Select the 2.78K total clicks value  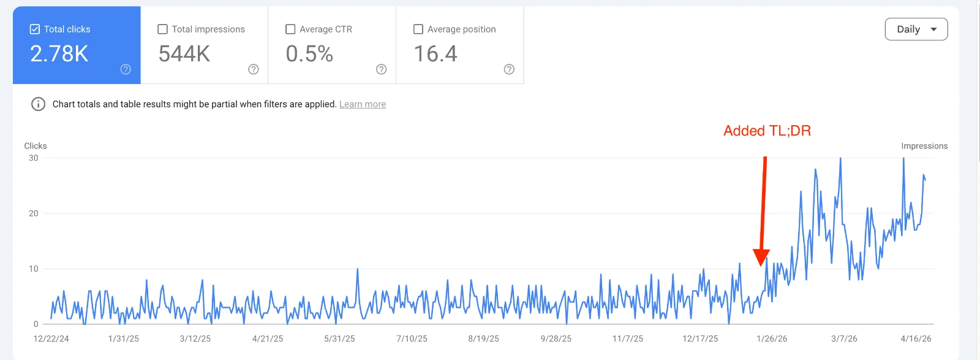pos(59,54)
